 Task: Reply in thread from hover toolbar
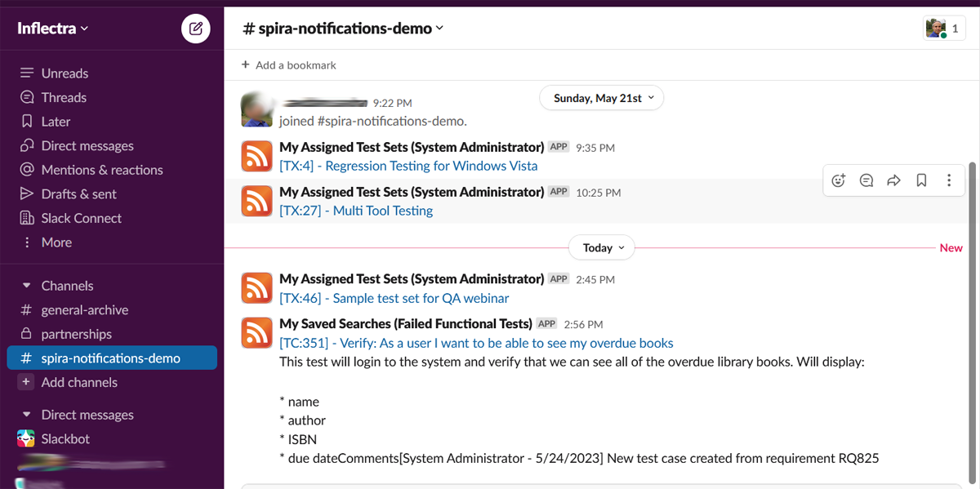[x=866, y=180]
